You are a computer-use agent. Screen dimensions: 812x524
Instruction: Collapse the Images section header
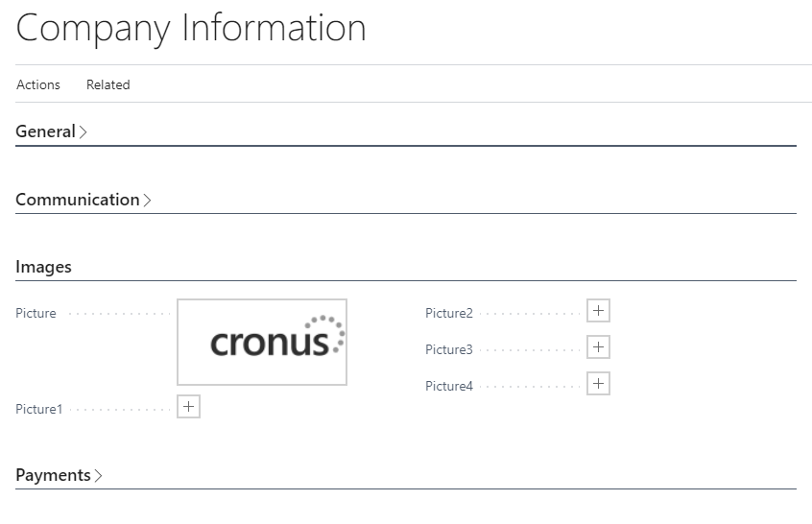43,267
